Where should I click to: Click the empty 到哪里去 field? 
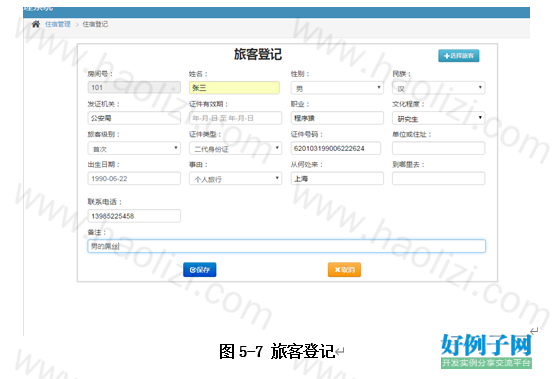click(x=438, y=178)
